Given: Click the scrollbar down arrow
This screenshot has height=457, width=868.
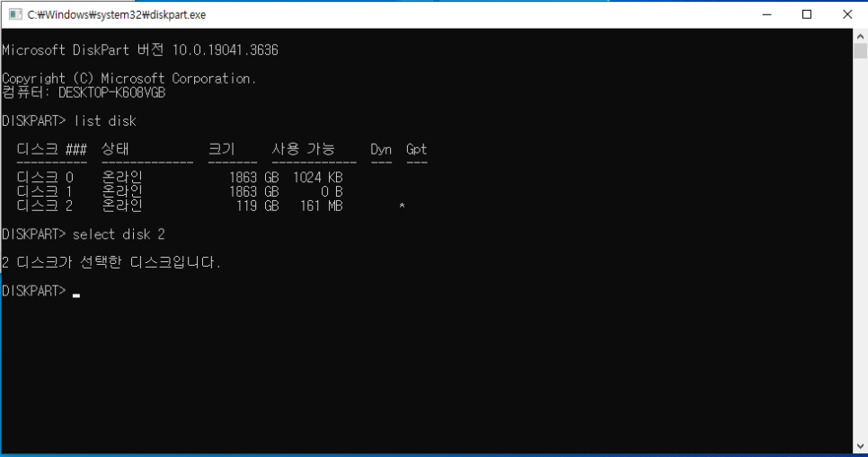Looking at the screenshot, I should (x=860, y=446).
